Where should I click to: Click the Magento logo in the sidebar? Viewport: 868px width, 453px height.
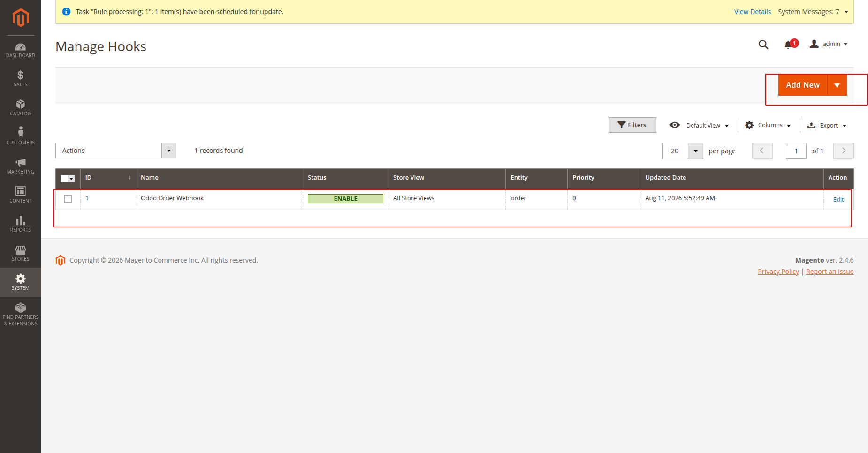pyautogui.click(x=21, y=18)
